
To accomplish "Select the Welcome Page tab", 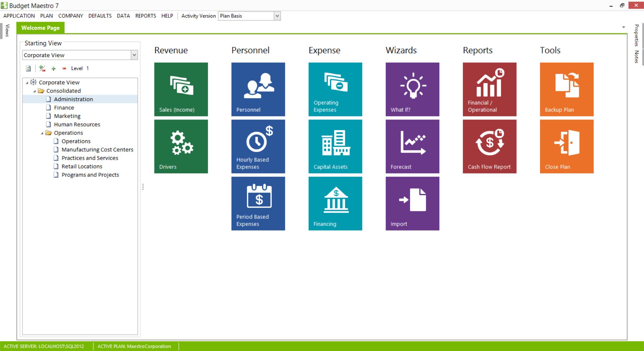I will [41, 28].
